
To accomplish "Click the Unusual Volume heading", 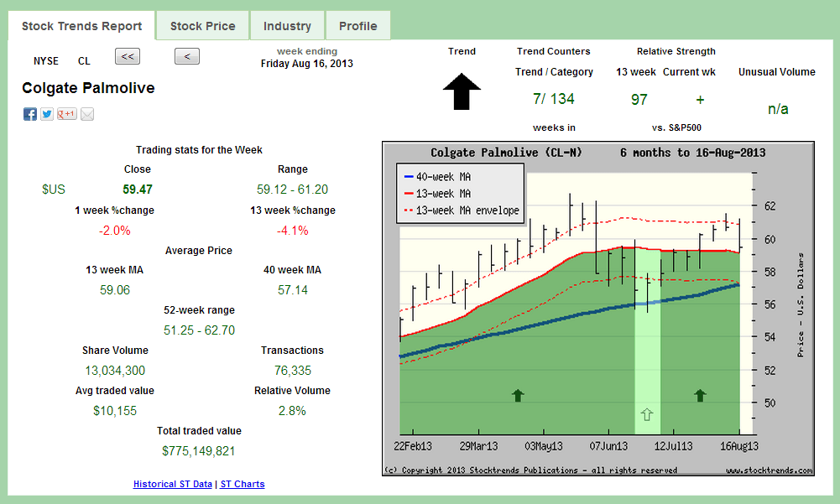I will click(x=777, y=72).
